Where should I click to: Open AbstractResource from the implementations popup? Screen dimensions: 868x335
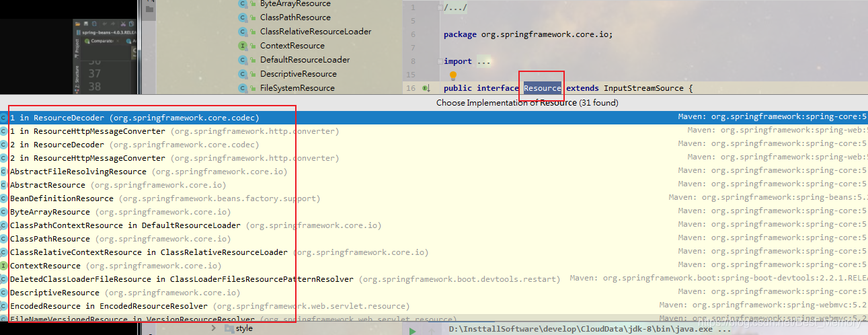[434, 185]
